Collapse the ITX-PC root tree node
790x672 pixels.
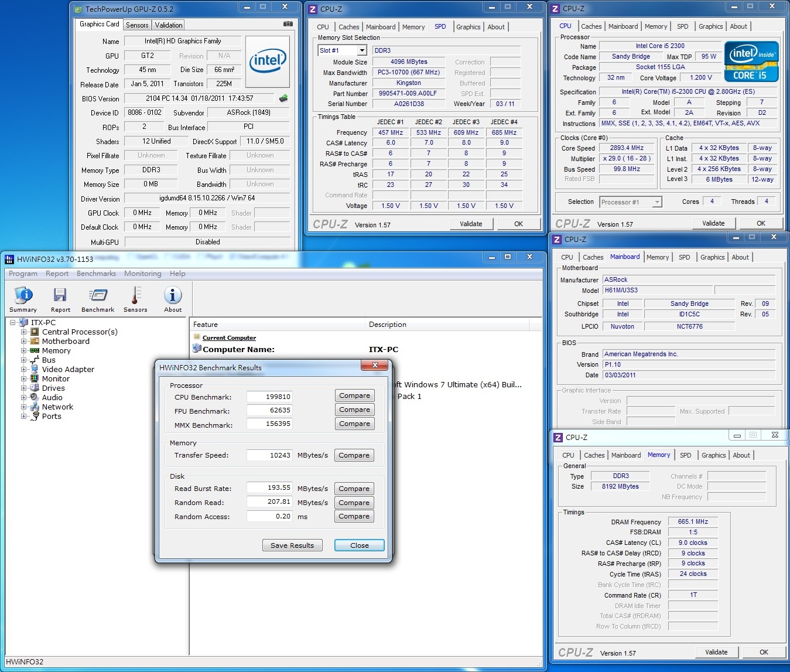point(12,322)
